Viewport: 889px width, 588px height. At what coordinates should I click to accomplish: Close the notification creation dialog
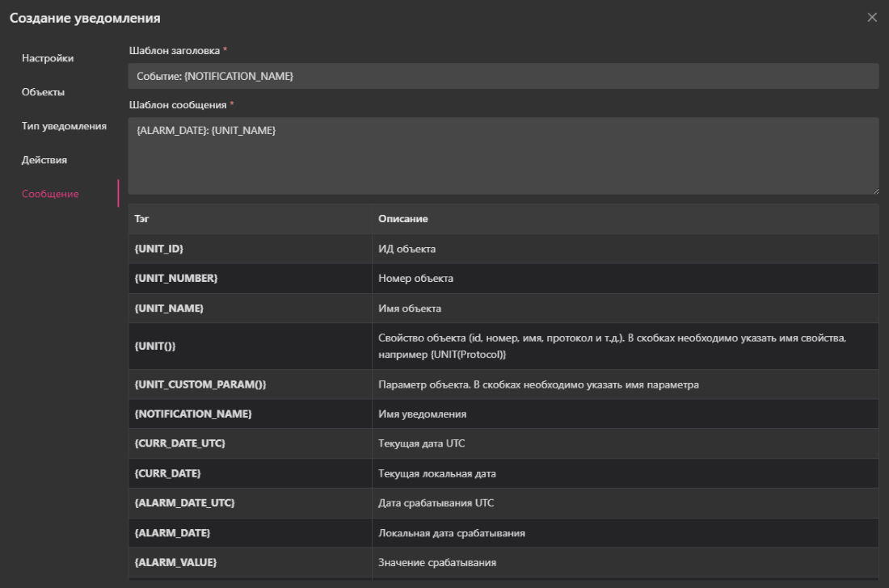[871, 18]
